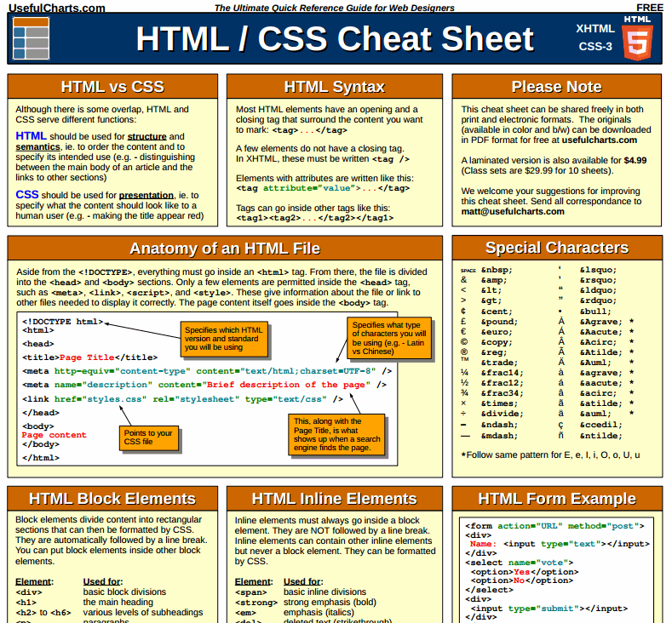672x623 pixels.
Task: Click the red 'Page Title' text in code
Action: [x=87, y=357]
